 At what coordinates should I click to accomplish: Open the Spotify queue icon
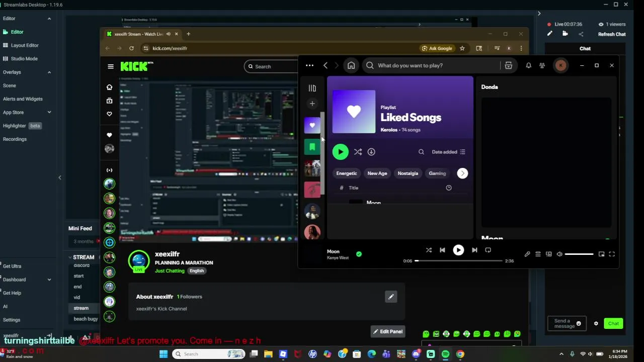click(x=538, y=254)
